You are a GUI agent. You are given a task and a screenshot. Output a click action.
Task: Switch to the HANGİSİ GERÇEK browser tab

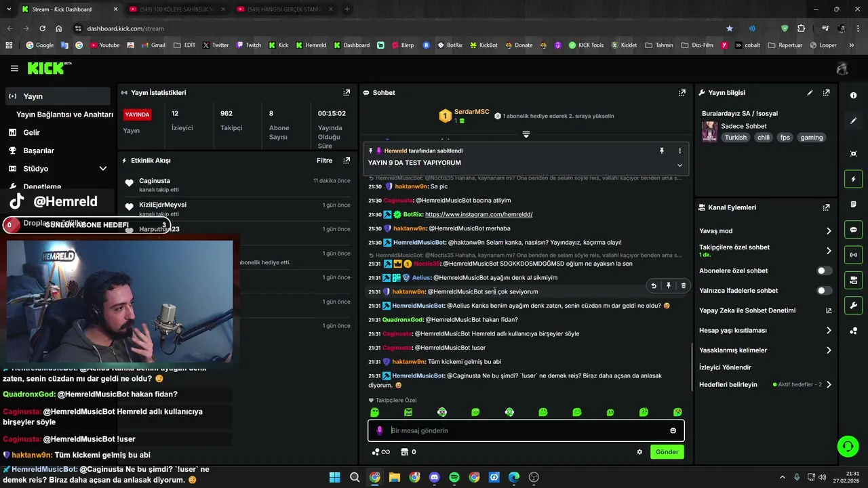coord(285,9)
